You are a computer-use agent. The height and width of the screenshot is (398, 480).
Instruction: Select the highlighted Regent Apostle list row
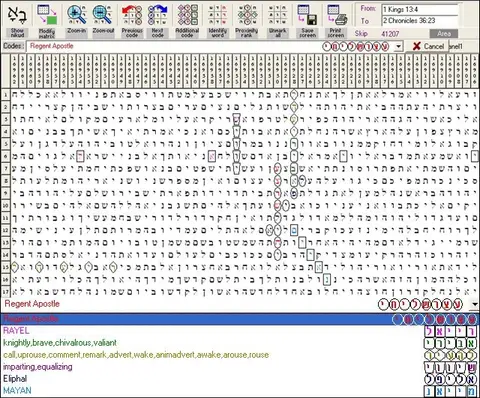[240, 319]
